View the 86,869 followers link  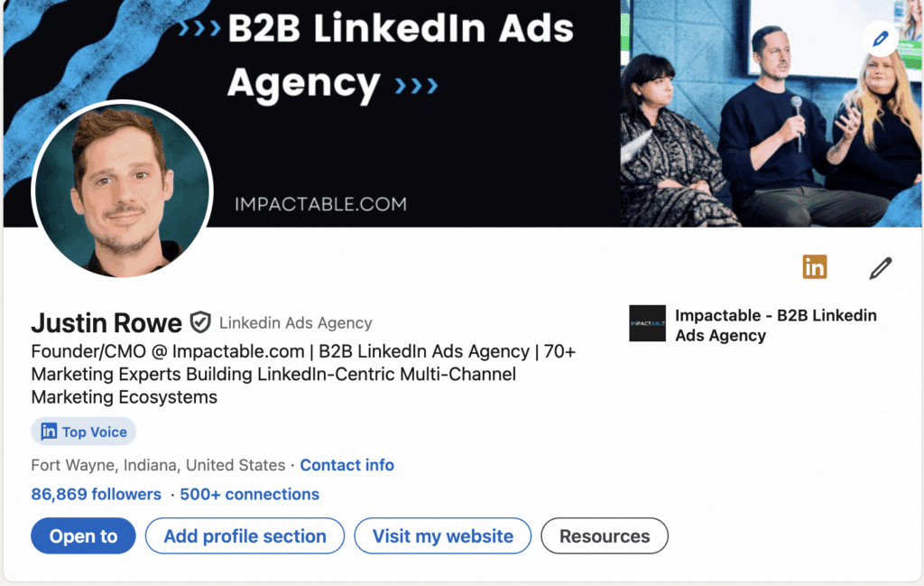[96, 494]
